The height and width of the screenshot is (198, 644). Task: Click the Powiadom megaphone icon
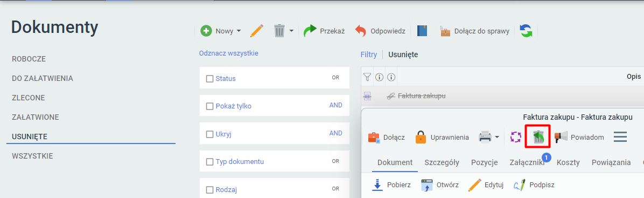[x=561, y=138]
